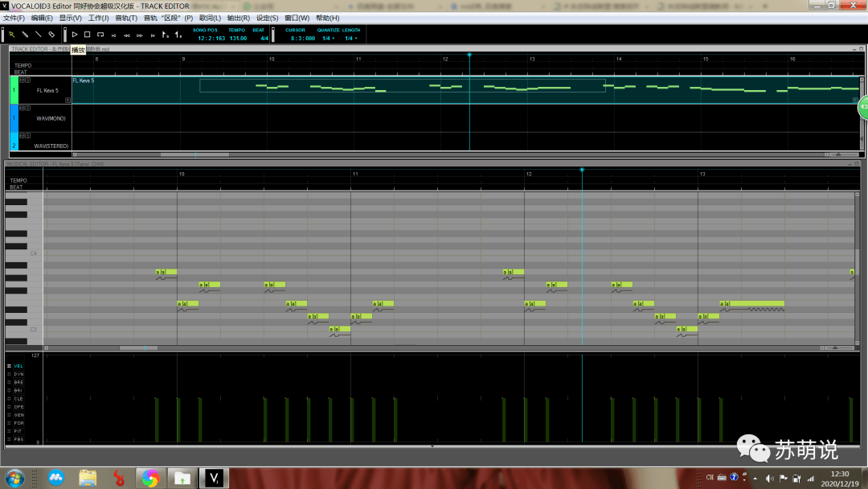Select the eraser tool
868x489 pixels.
(51, 35)
